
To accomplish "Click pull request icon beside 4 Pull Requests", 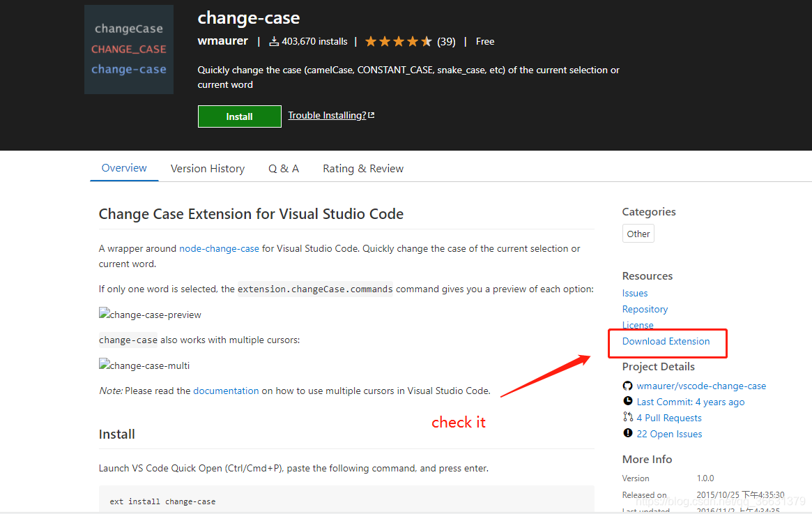I will [x=627, y=417].
